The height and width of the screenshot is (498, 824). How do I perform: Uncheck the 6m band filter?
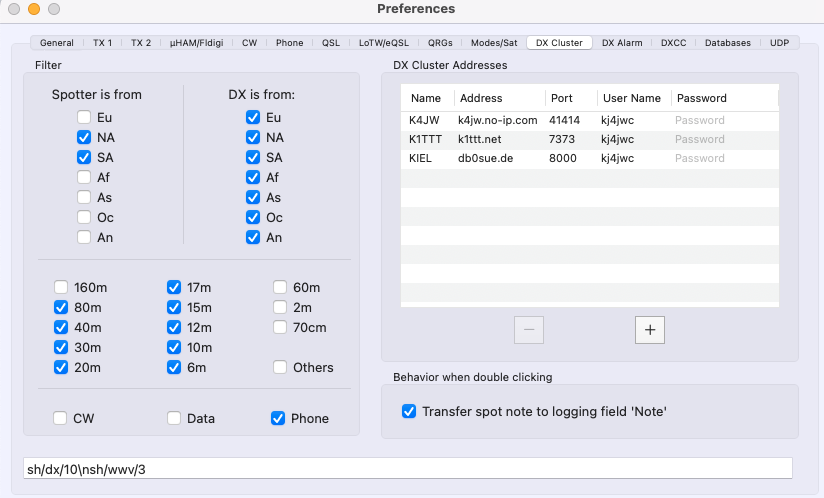(x=175, y=368)
